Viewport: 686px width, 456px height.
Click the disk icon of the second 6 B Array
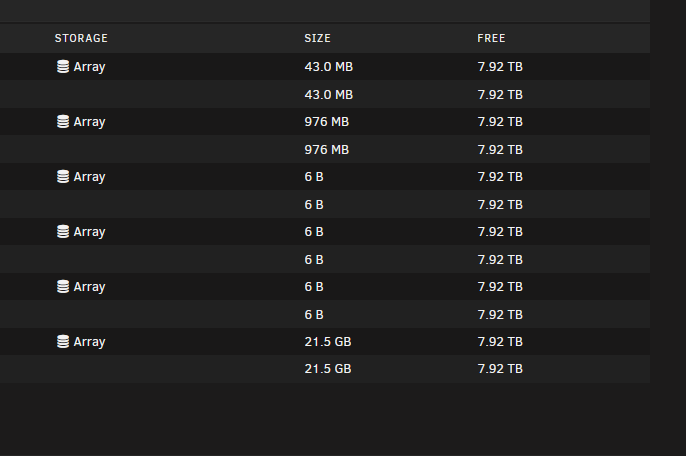tap(63, 232)
